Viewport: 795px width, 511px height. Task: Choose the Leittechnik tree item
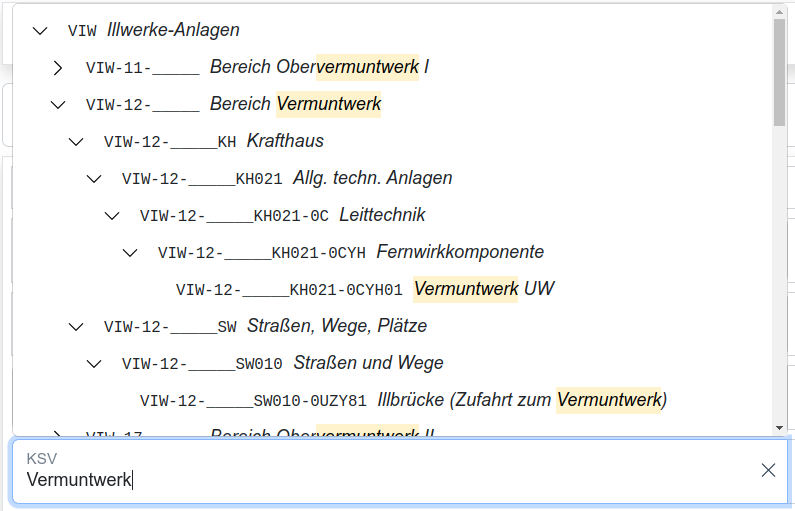[382, 215]
